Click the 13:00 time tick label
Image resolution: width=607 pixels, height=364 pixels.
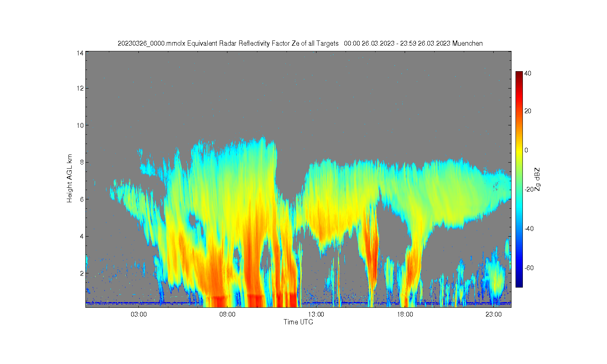pos(316,314)
